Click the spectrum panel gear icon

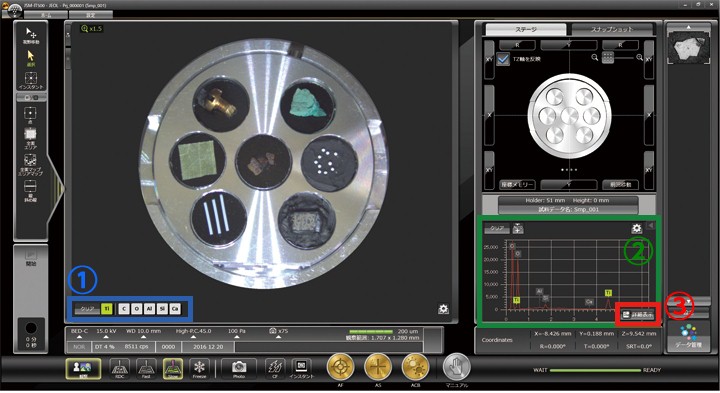636,228
